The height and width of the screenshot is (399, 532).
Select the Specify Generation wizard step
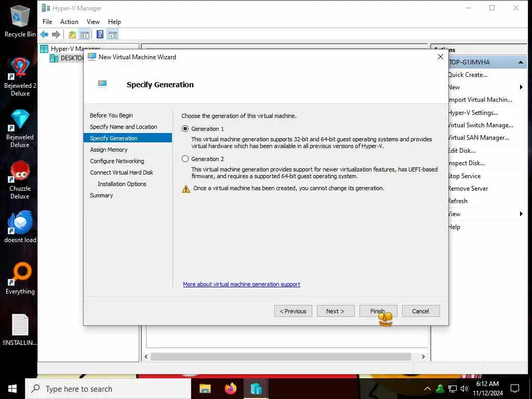pos(128,138)
